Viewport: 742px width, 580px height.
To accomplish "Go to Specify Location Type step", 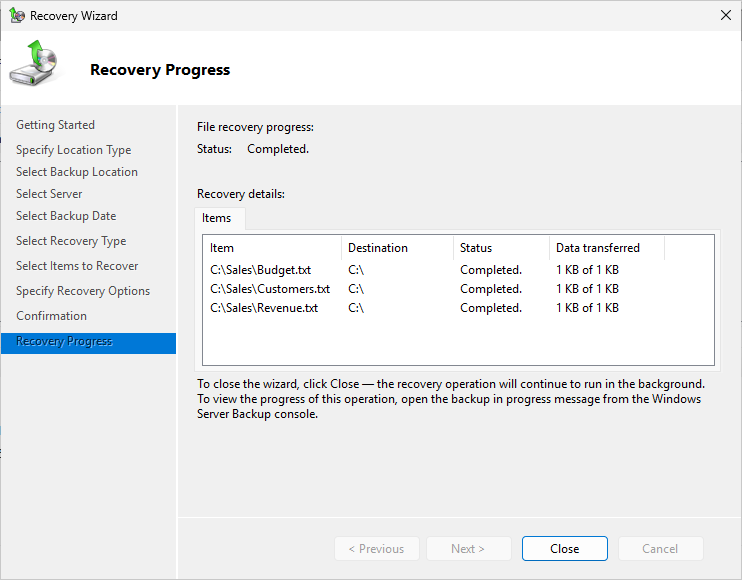I will click(74, 150).
